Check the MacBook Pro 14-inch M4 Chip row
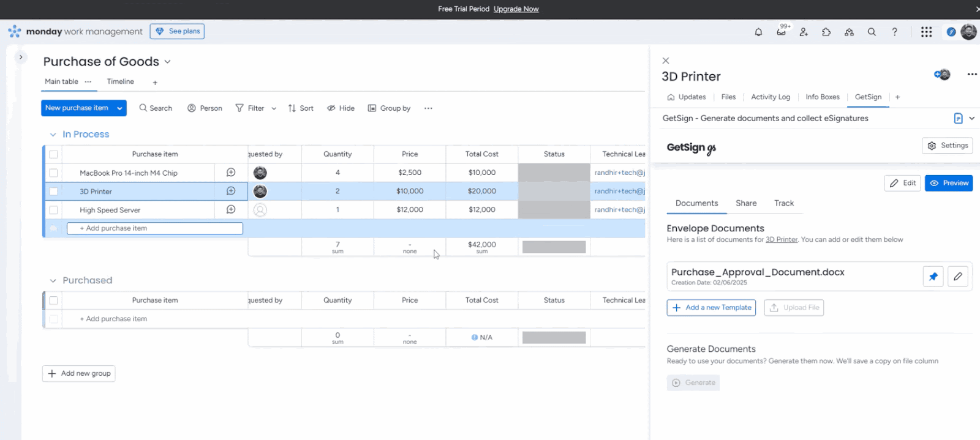 point(53,173)
